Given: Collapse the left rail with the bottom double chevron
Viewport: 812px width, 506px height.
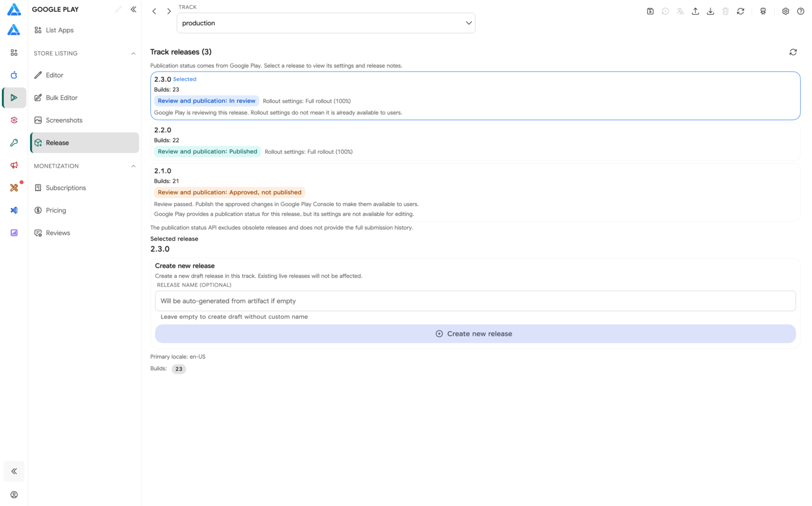Looking at the screenshot, I should point(14,471).
